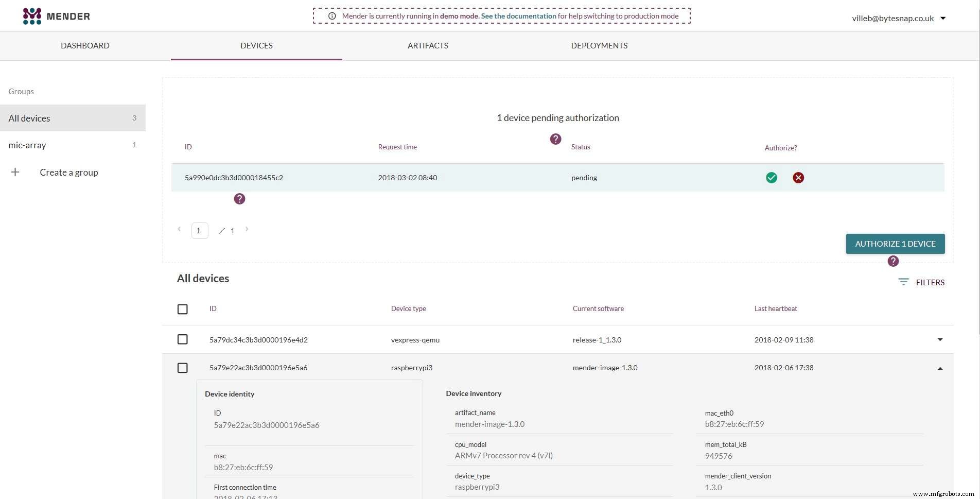Check the vexpress-qemu device row checkbox
This screenshot has height=499, width=980.
[183, 339]
